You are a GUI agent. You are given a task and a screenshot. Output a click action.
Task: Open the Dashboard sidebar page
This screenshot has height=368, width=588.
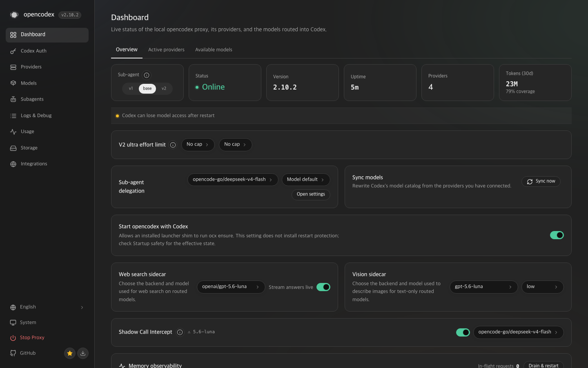[47, 35]
